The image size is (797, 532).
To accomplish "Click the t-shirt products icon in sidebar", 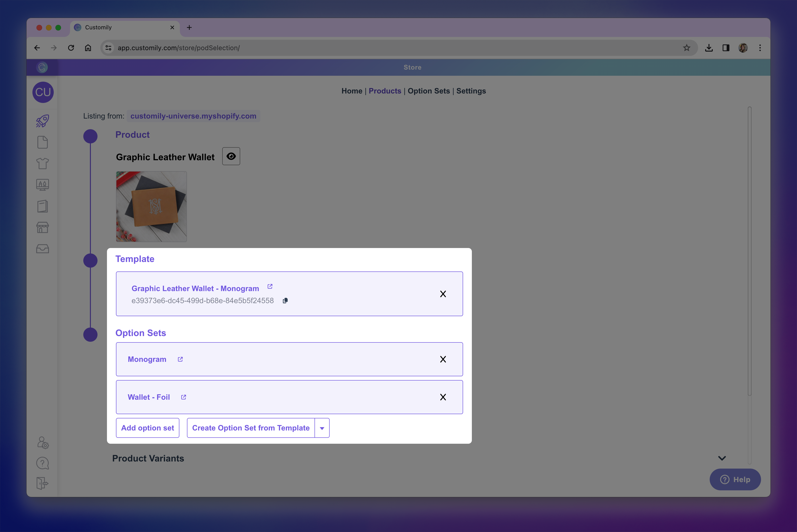I will click(42, 164).
